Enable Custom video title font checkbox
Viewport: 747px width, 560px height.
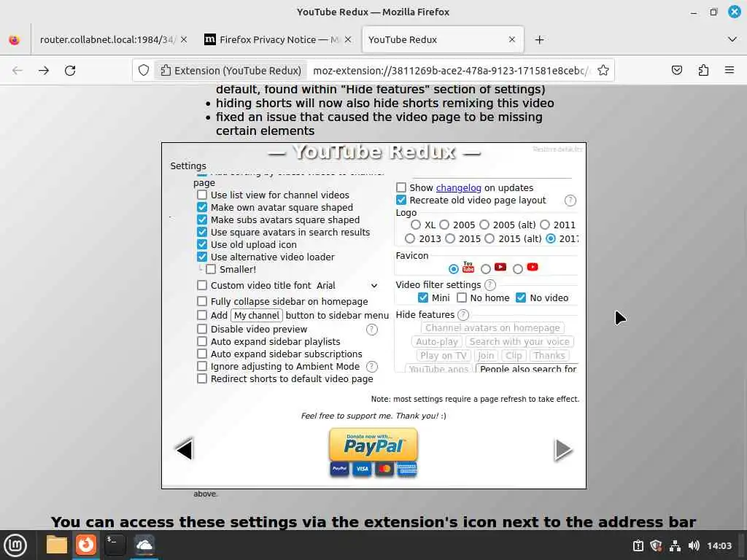pos(202,285)
